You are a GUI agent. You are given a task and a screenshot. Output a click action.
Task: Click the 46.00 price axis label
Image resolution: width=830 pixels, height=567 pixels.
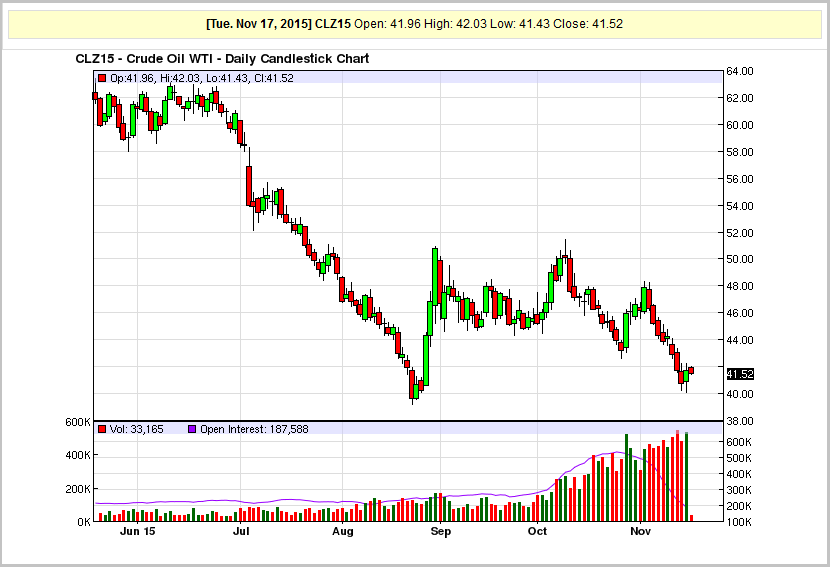[x=739, y=313]
